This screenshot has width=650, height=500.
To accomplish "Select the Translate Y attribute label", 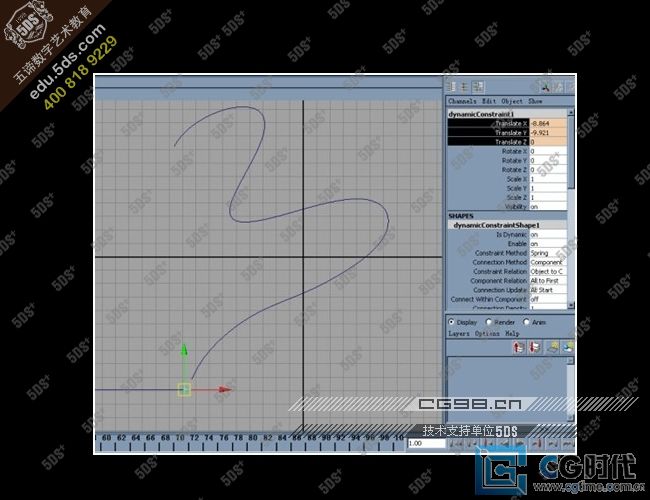I will point(511,133).
